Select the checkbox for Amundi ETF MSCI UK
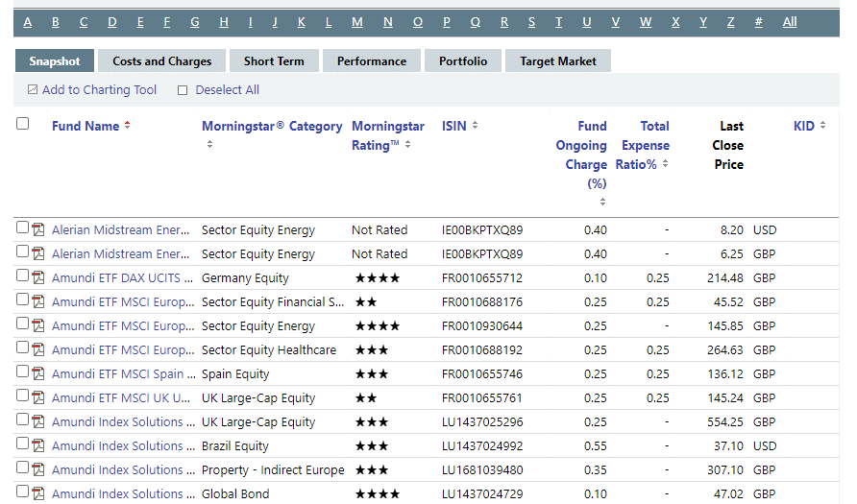The width and height of the screenshot is (857, 504). [x=22, y=396]
